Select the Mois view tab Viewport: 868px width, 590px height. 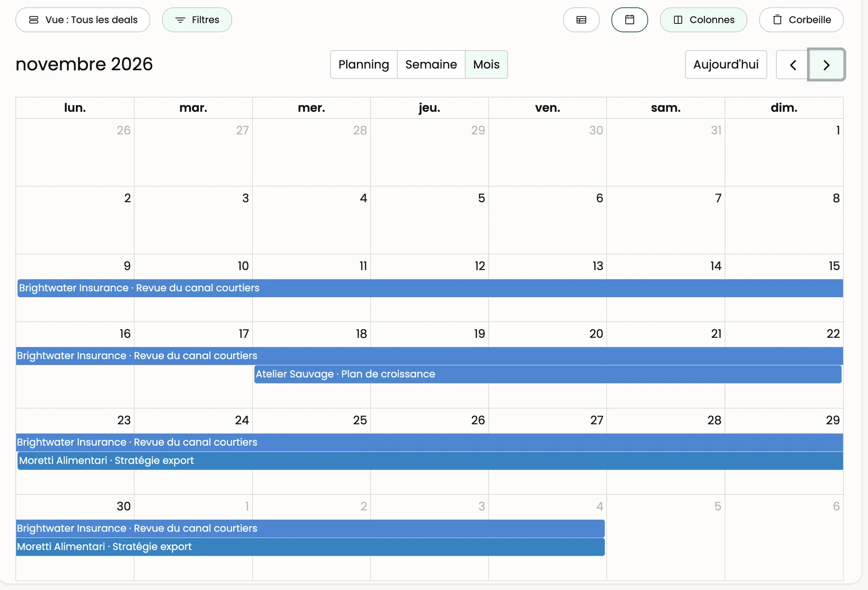pos(486,65)
